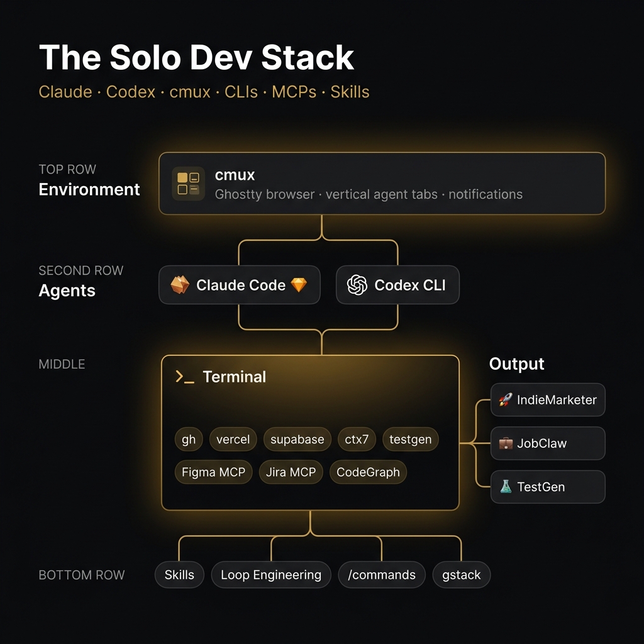The image size is (644, 644).
Task: Click the Skills pill
Action: pyautogui.click(x=179, y=575)
